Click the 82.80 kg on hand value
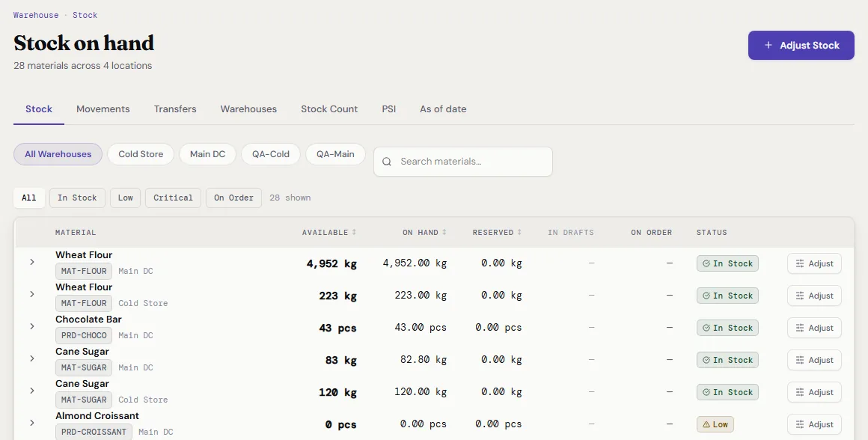This screenshot has width=868, height=440. coord(424,360)
